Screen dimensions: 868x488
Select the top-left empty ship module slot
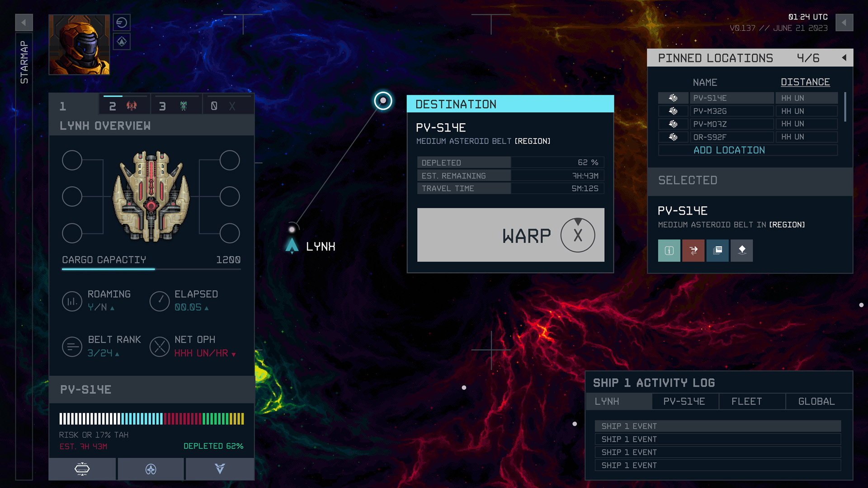point(72,160)
